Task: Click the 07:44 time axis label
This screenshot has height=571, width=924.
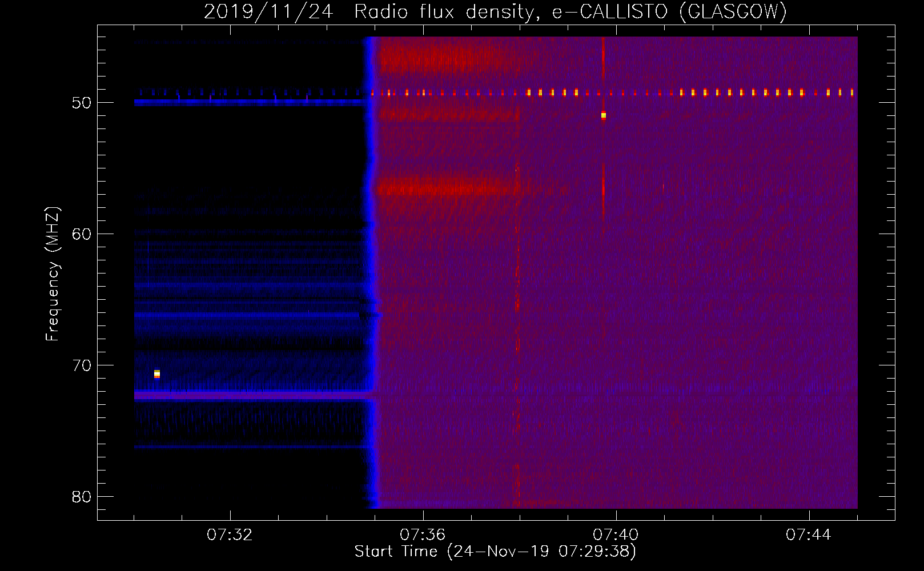Action: (809, 535)
